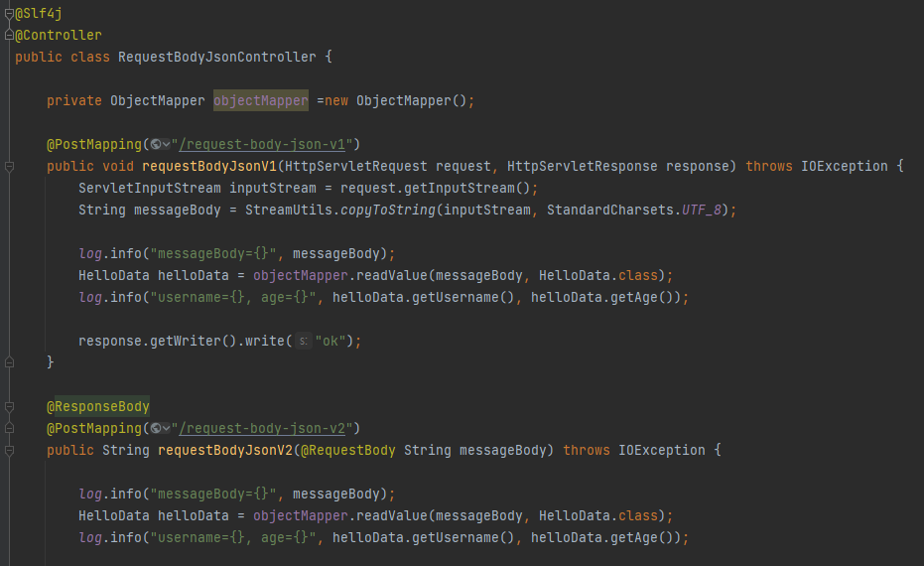
Task: Click the @Slf4j annotation
Action: [x=39, y=14]
